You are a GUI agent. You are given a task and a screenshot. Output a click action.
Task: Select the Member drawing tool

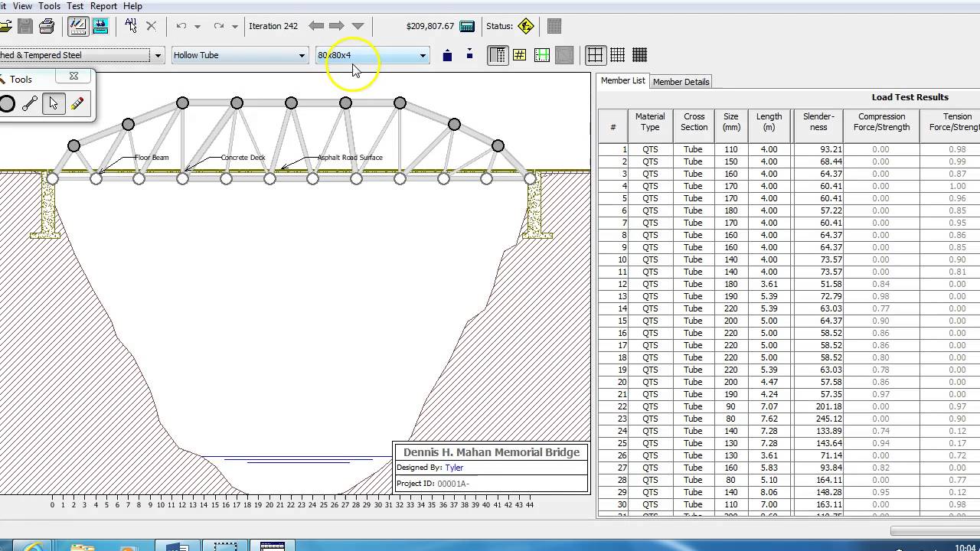click(x=30, y=103)
